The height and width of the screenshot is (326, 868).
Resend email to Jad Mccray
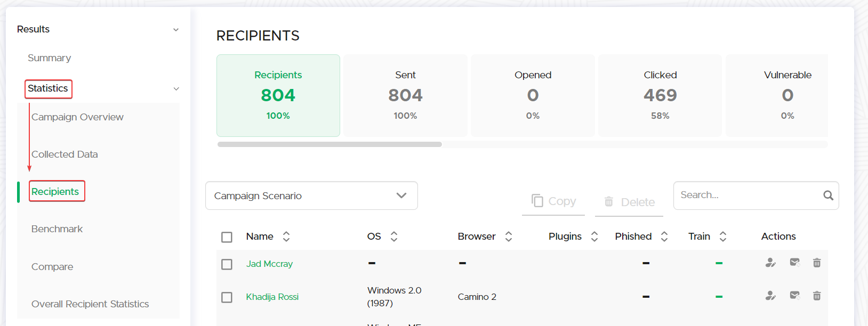point(794,263)
